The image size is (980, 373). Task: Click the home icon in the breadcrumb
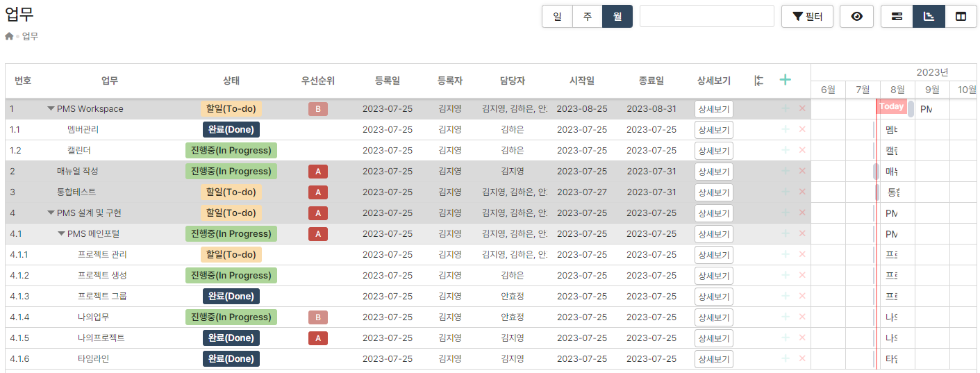(x=9, y=36)
